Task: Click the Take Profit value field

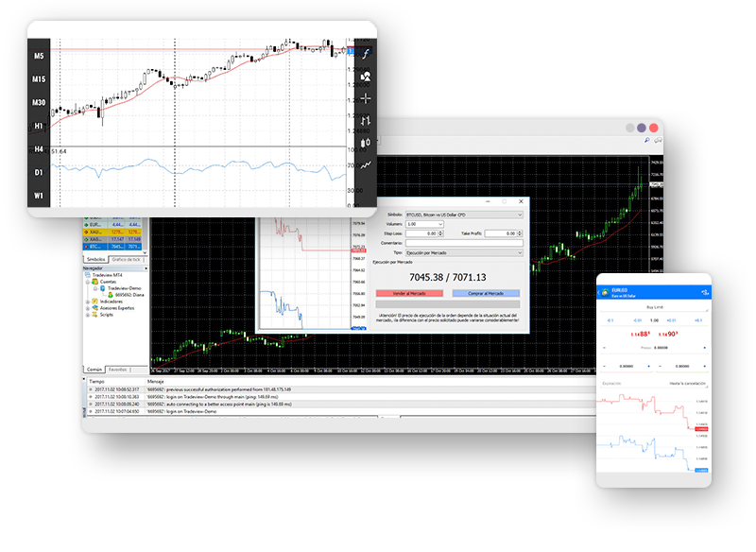Action: click(501, 233)
